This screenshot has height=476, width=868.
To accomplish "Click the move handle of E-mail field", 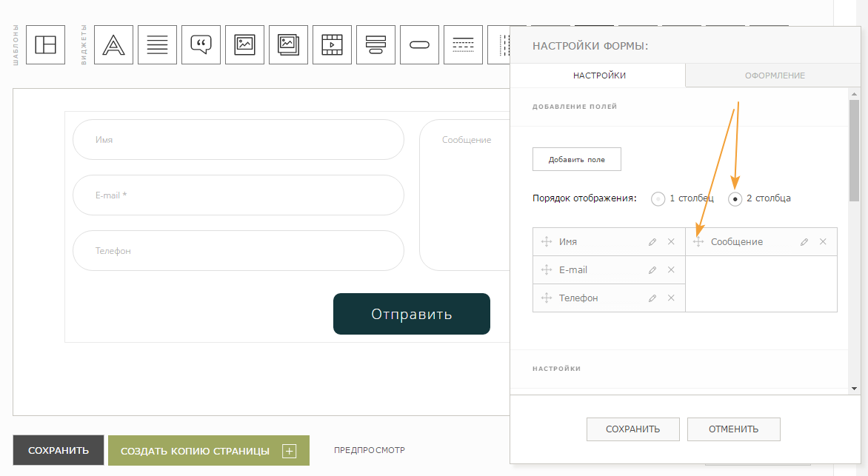I will click(547, 270).
